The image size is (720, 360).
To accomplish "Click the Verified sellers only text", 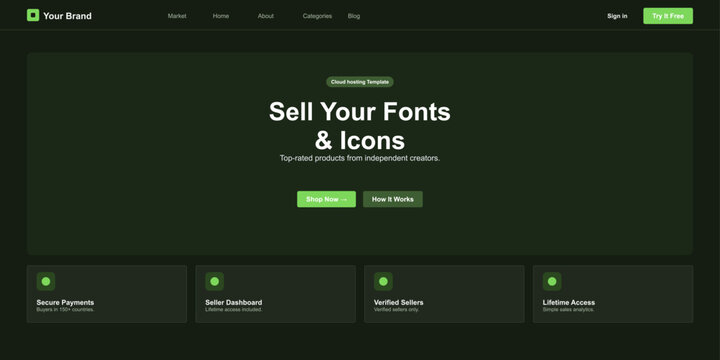I will pos(396,309).
